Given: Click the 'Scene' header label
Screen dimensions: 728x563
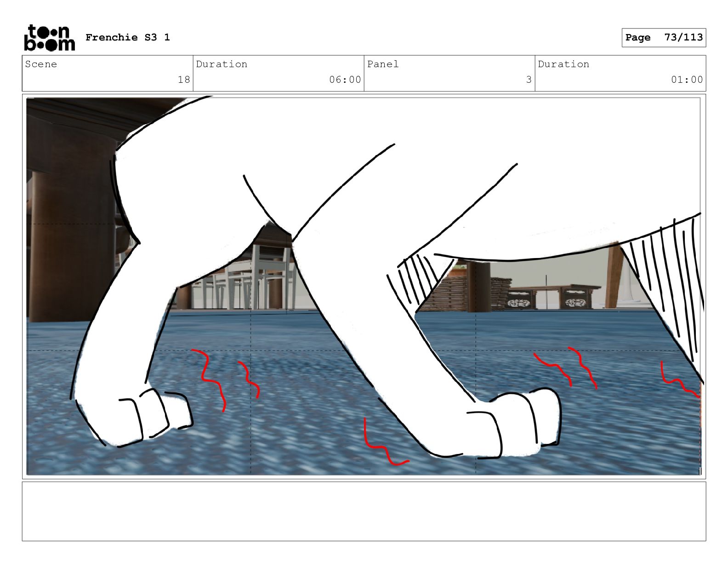Looking at the screenshot, I should pos(41,64).
